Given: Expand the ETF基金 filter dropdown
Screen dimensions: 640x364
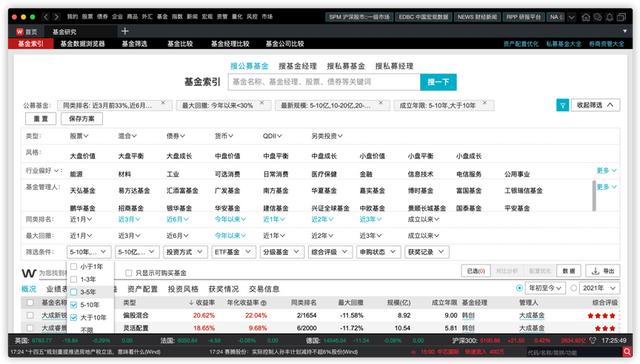Looking at the screenshot, I should (233, 252).
